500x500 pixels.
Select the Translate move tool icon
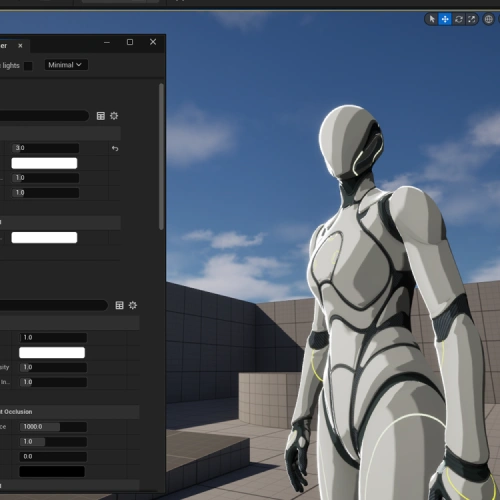445,19
